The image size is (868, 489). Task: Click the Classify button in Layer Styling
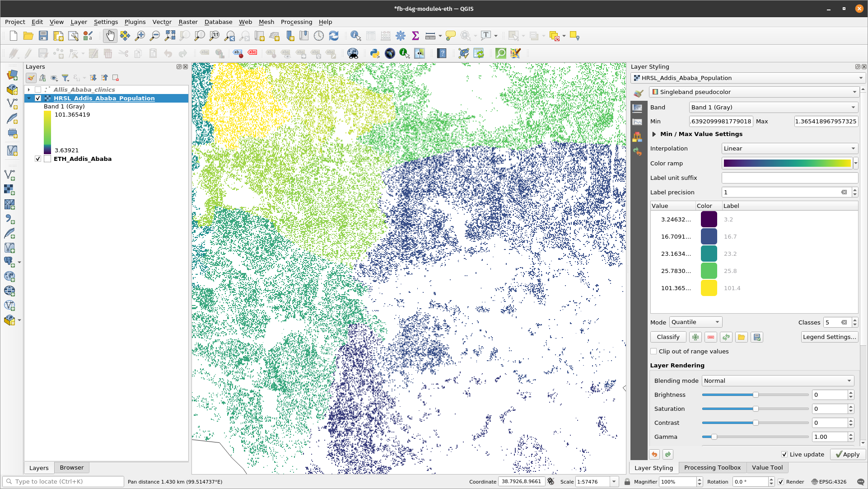point(667,337)
